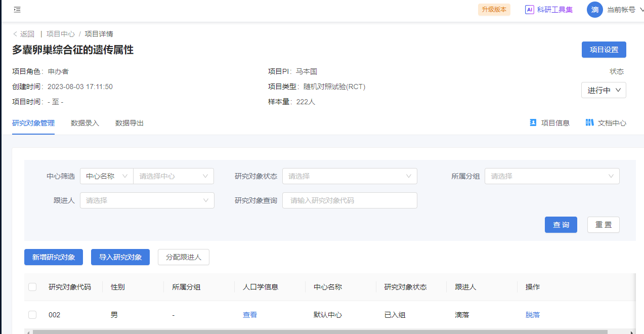The width and height of the screenshot is (644, 334).
Task: Open 文档中心 icon
Action: [589, 122]
